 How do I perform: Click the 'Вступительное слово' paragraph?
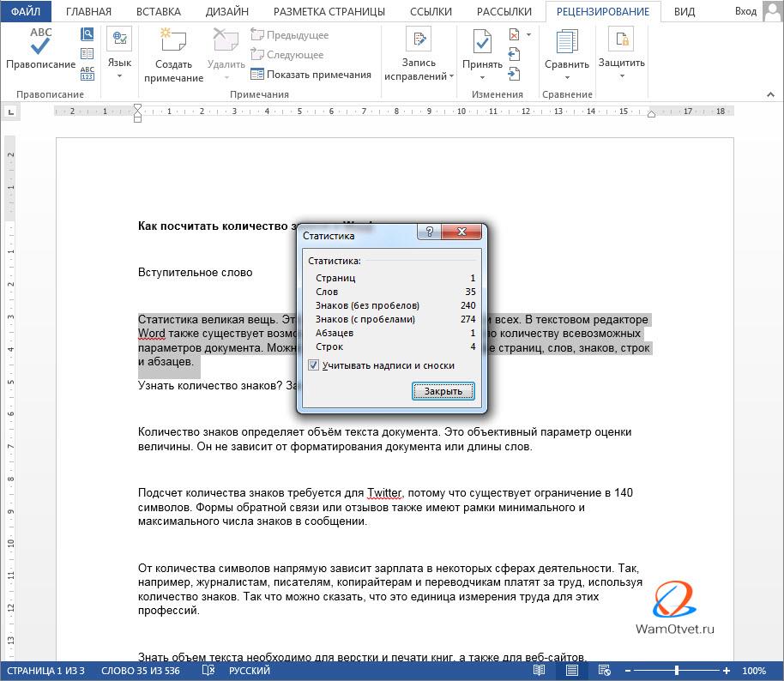195,273
